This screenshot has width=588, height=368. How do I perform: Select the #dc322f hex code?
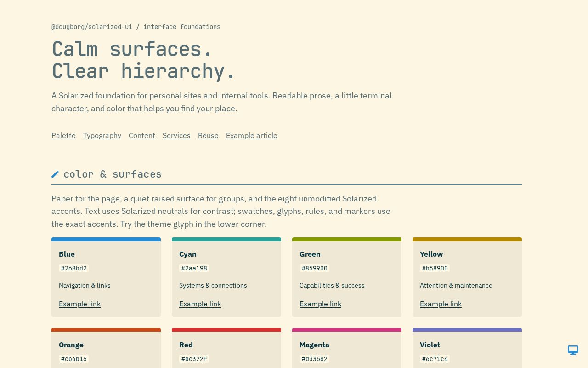click(194, 359)
